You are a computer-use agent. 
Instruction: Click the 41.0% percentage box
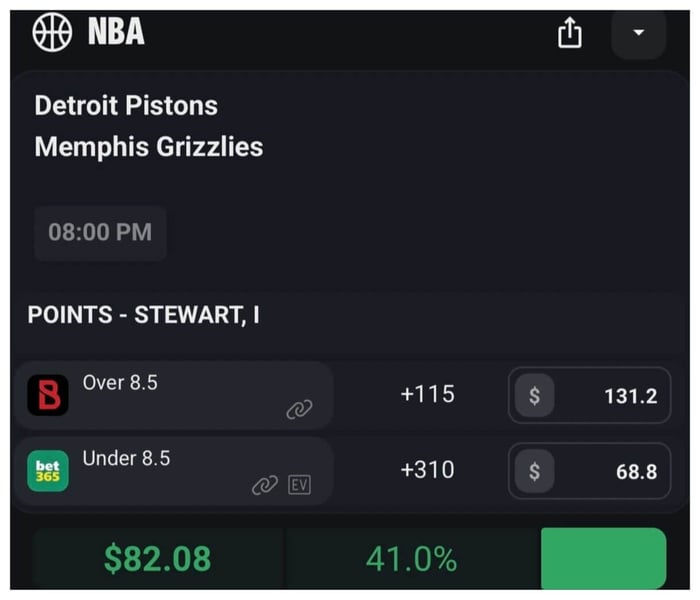click(x=412, y=558)
